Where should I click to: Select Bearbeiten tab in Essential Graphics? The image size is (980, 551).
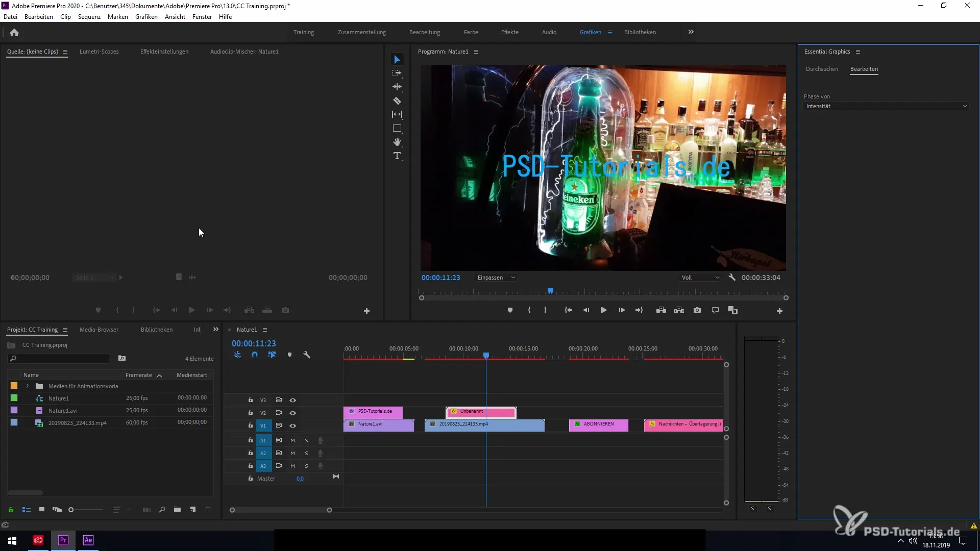coord(864,69)
